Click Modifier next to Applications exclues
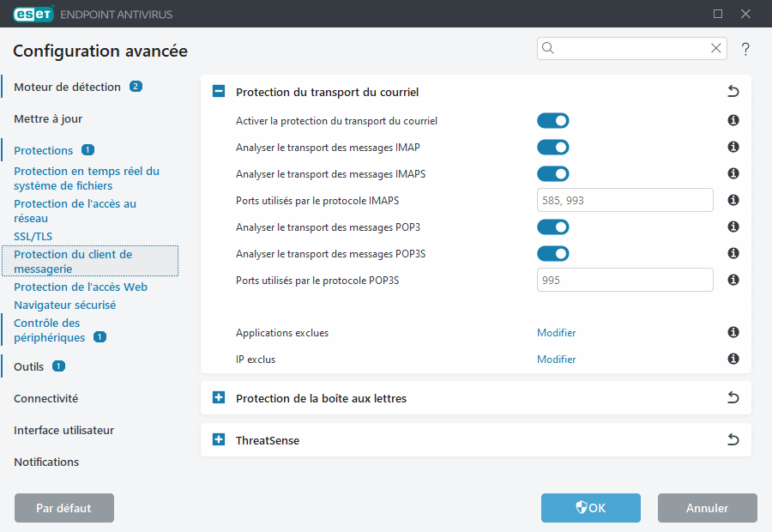 556,333
